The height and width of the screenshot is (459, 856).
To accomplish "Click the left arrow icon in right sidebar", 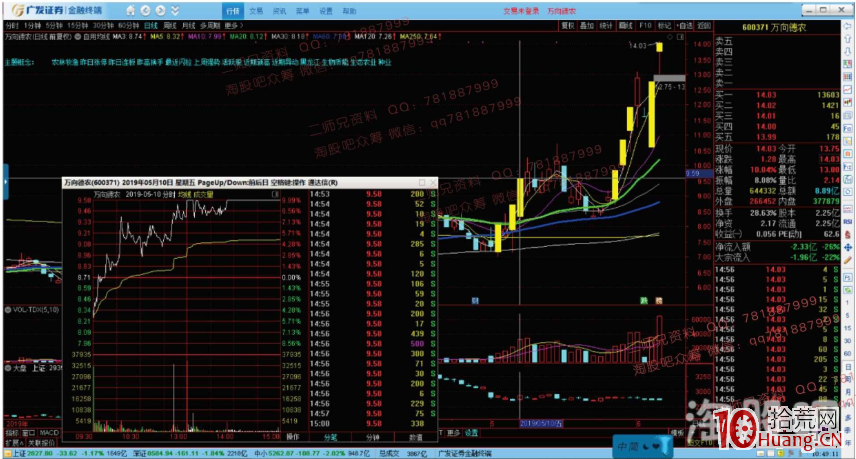I will (847, 26).
